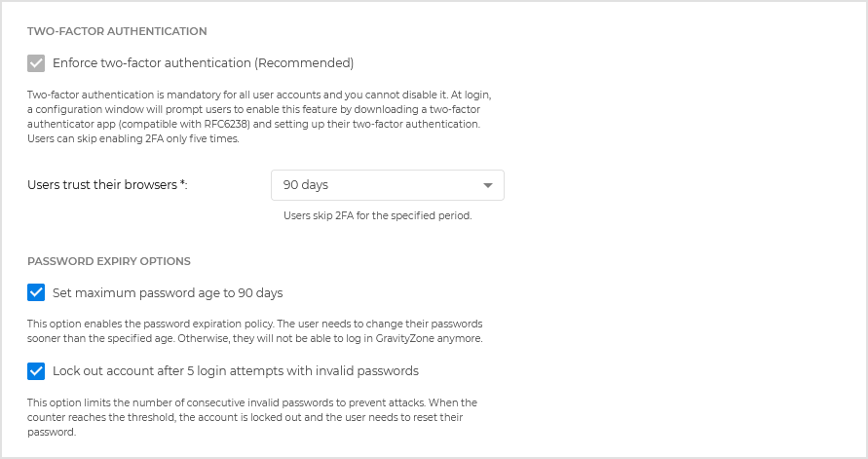Click the required asterisk after trust their browsers
Screen dimensions: 868x459
pyautogui.click(x=182, y=183)
